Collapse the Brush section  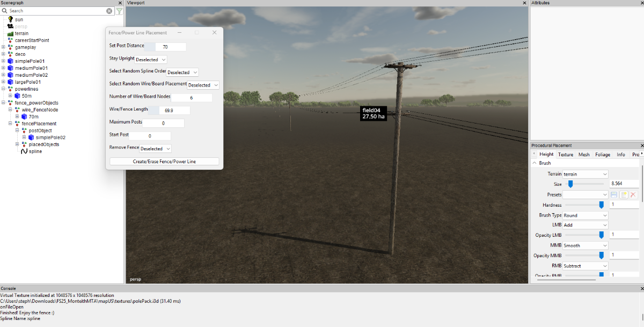(x=535, y=163)
